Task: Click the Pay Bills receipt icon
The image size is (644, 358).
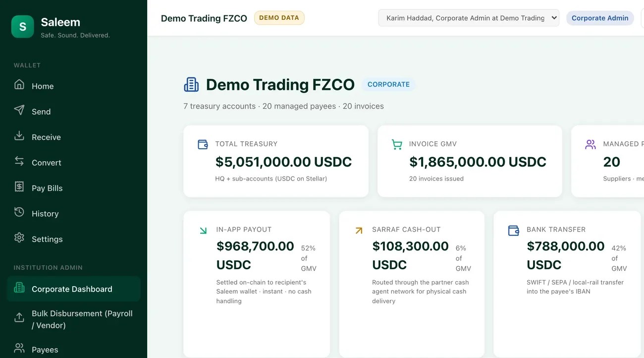Action: pos(19,186)
